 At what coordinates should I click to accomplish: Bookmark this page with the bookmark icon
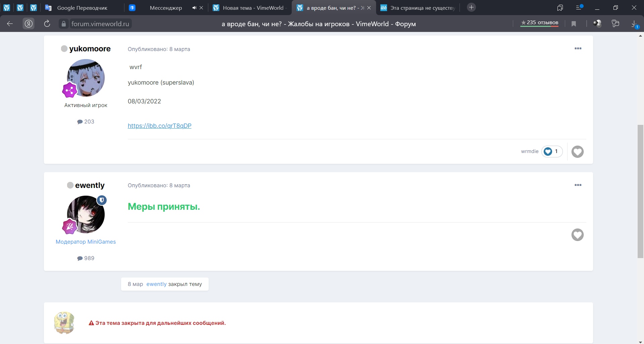click(574, 23)
